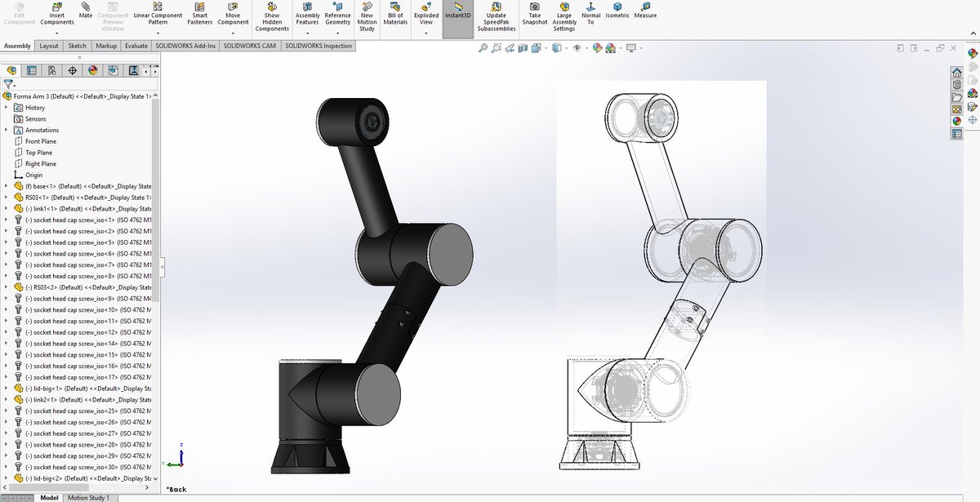Image resolution: width=980 pixels, height=502 pixels.
Task: Activate the Section View tool
Action: pos(522,48)
